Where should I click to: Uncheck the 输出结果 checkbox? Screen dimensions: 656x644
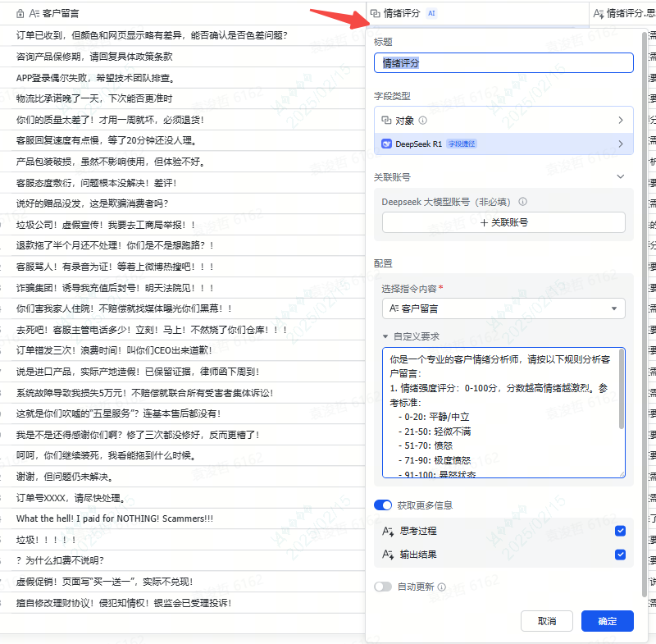pyautogui.click(x=621, y=555)
